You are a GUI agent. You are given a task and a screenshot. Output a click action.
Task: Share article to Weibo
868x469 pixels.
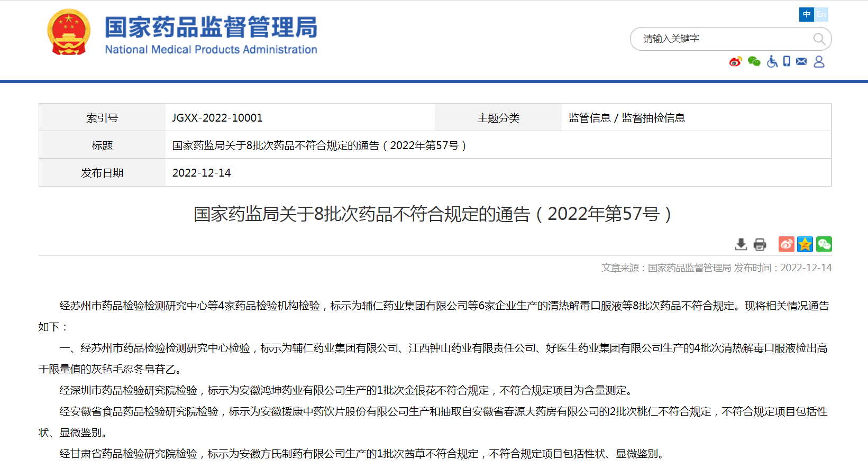787,244
